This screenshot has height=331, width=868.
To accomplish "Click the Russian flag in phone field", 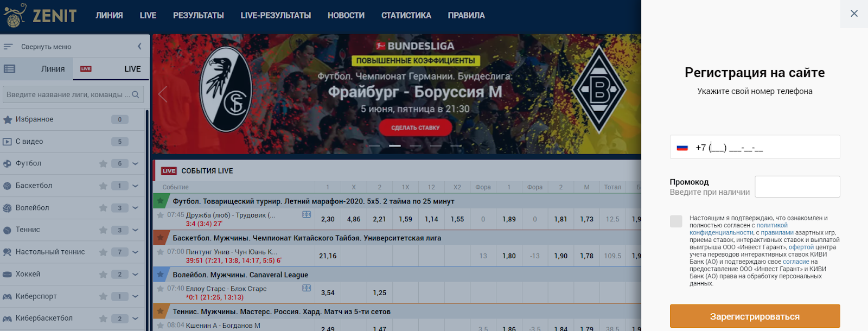I will point(682,148).
